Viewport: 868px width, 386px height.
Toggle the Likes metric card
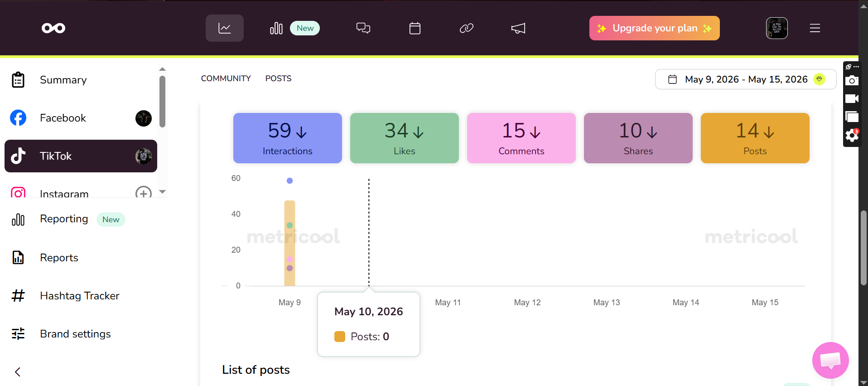(405, 138)
